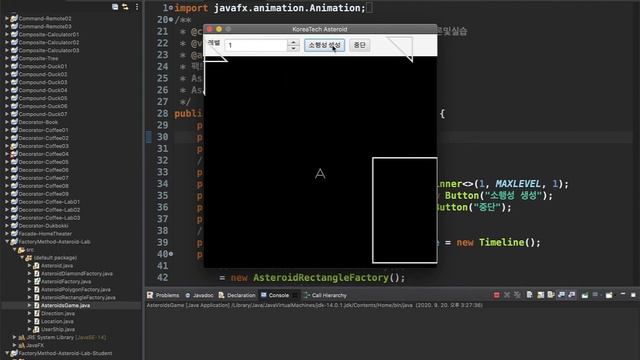Collapse the (default package) node
This screenshot has width=640, height=360.
click(22, 258)
